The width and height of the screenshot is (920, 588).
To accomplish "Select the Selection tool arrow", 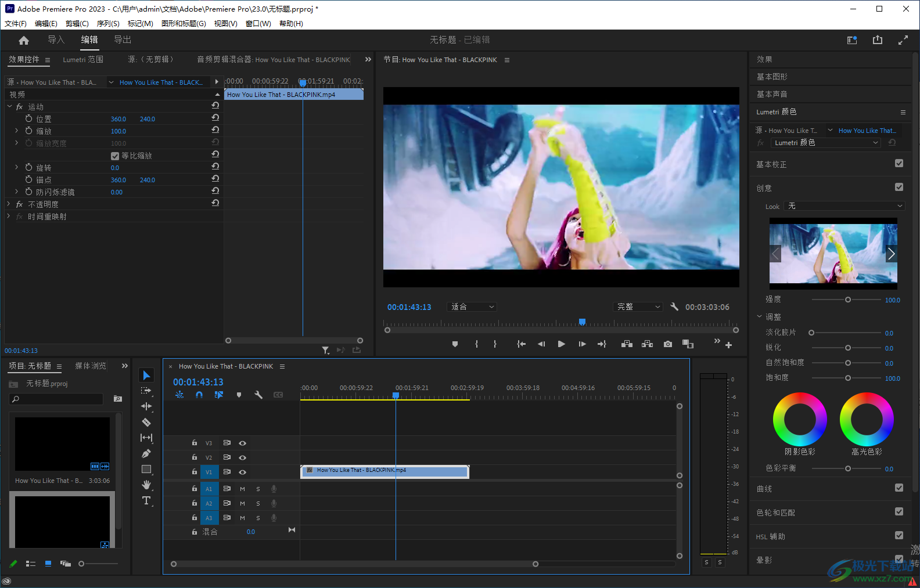I will (x=146, y=376).
